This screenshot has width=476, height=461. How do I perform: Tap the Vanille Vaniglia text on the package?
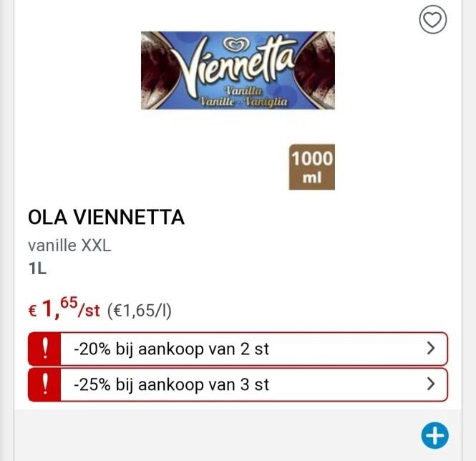tap(243, 101)
